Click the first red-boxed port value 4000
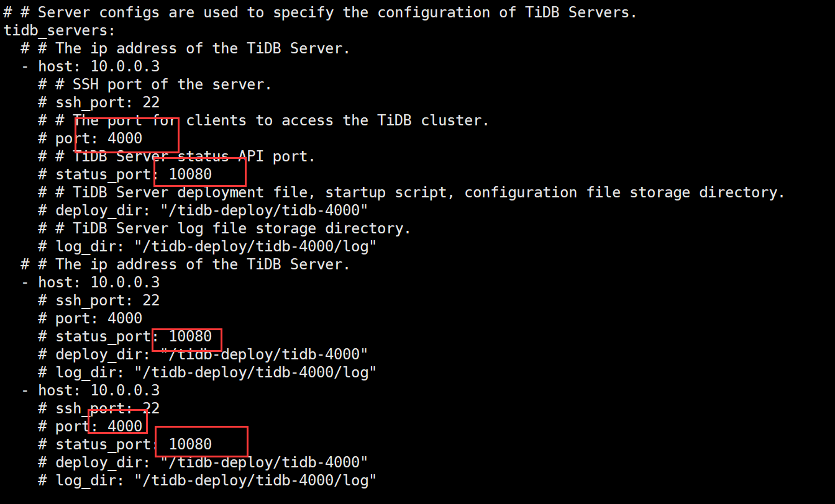835x504 pixels. point(125,138)
